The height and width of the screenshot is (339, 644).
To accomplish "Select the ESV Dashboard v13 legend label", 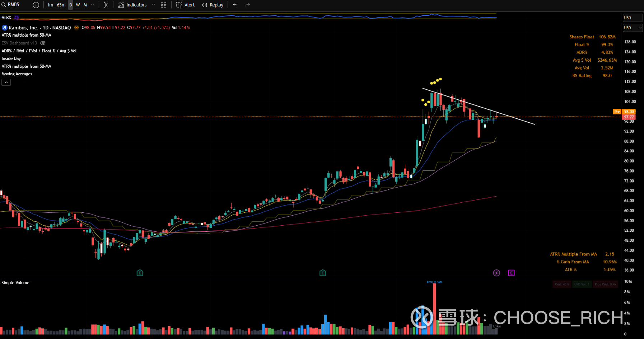I will coord(19,43).
